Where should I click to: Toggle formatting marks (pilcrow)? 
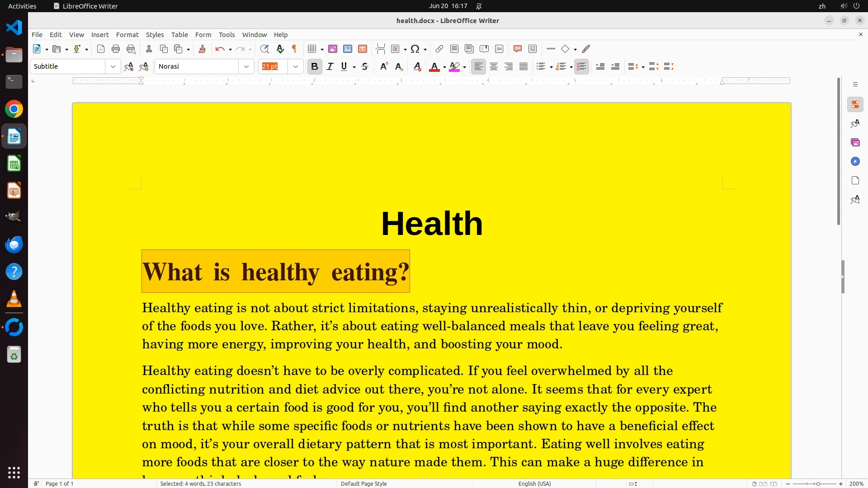(x=294, y=49)
